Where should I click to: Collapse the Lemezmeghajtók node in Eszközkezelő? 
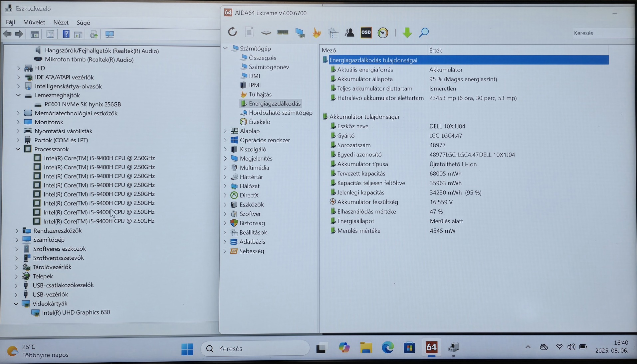18,95
